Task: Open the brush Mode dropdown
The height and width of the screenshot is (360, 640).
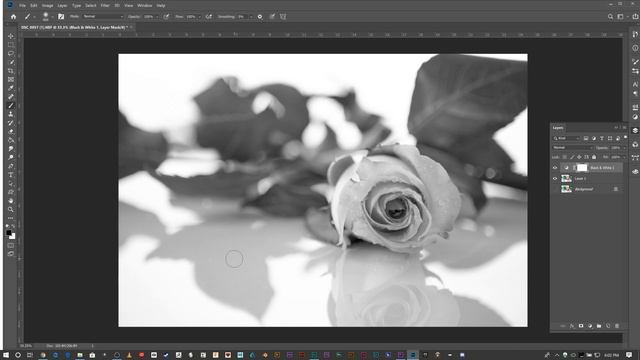Action: point(103,17)
